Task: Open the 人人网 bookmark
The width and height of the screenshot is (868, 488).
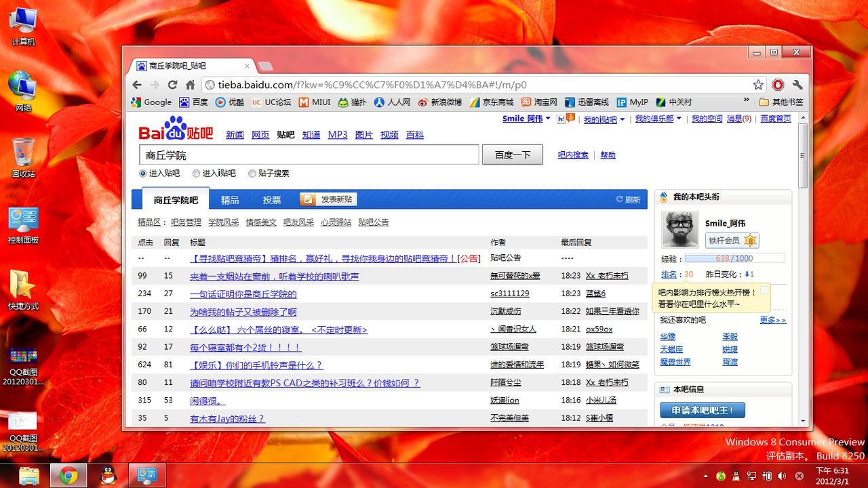Action: [392, 102]
